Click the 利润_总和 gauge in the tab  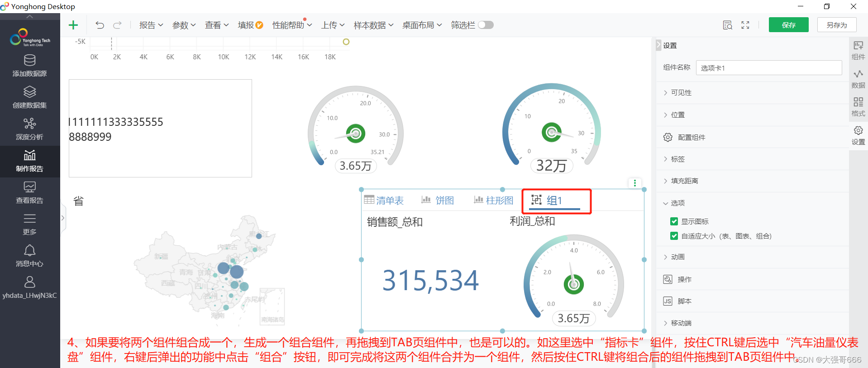(574, 280)
